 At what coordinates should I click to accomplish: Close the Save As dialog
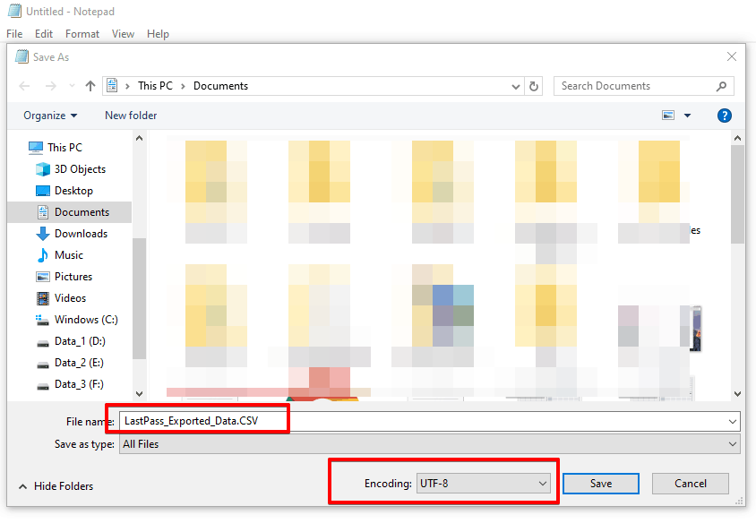coord(732,56)
